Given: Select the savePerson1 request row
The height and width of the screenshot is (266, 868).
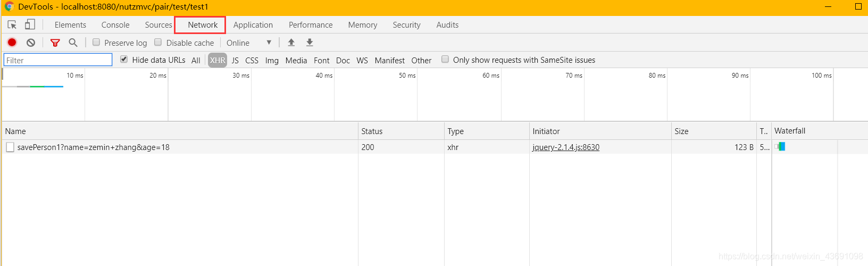Looking at the screenshot, I should pyautogui.click(x=434, y=147).
